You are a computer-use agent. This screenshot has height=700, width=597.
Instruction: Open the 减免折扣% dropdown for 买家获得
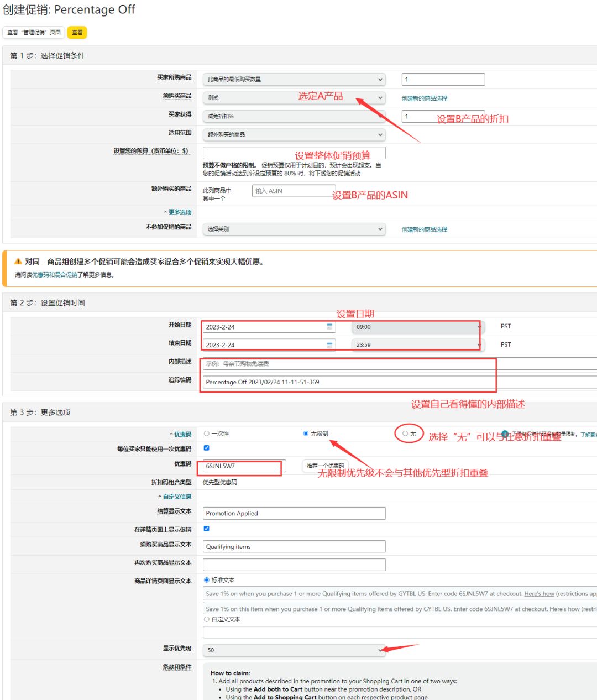294,116
